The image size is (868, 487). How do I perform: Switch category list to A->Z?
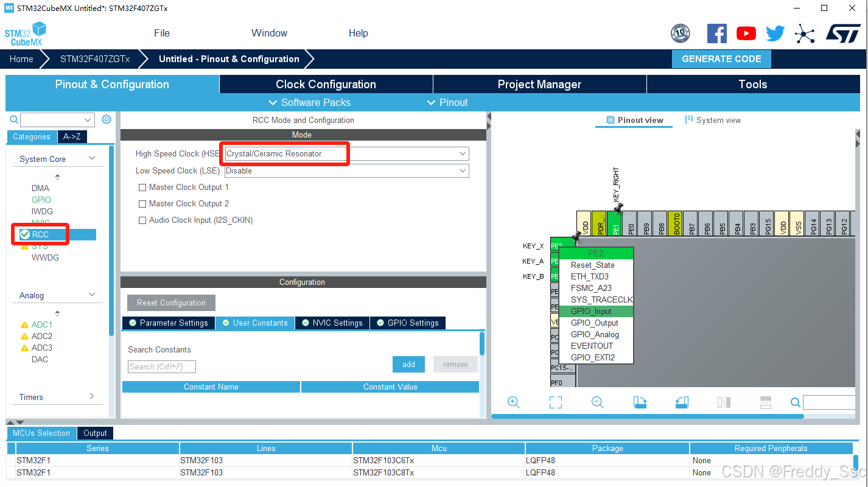pos(72,137)
